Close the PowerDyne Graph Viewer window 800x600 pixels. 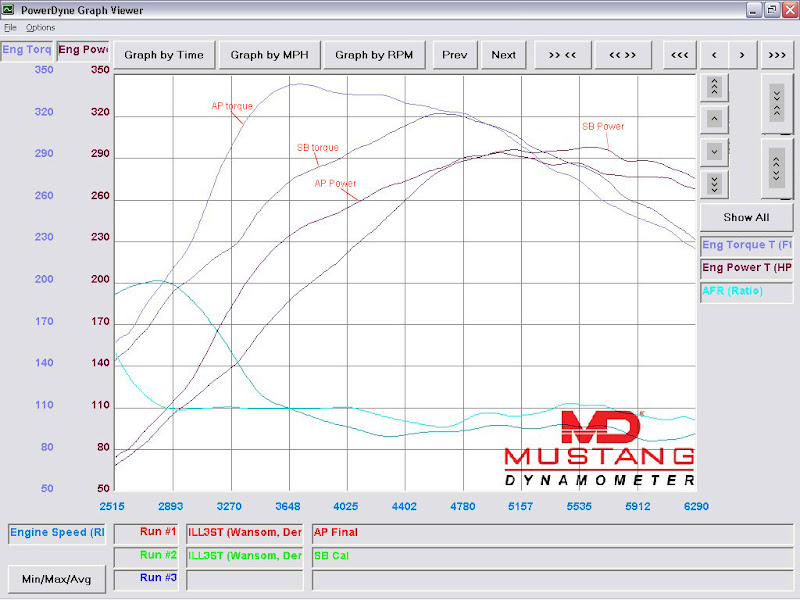coord(790,10)
